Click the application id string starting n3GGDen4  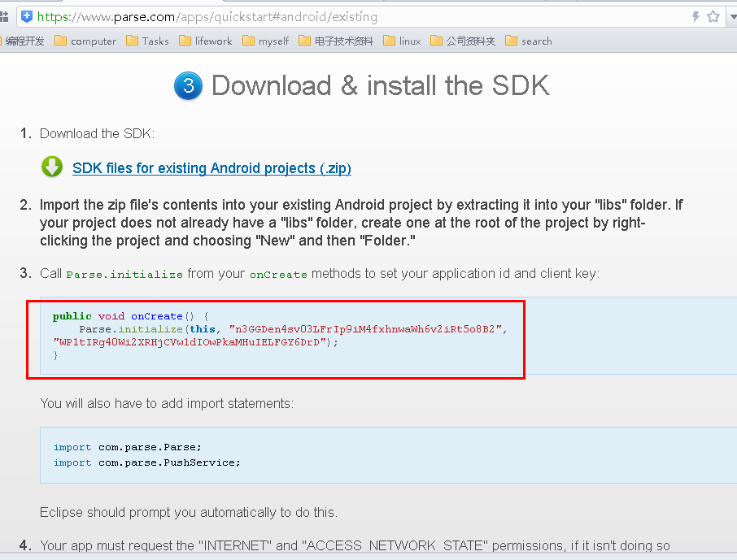pos(365,329)
